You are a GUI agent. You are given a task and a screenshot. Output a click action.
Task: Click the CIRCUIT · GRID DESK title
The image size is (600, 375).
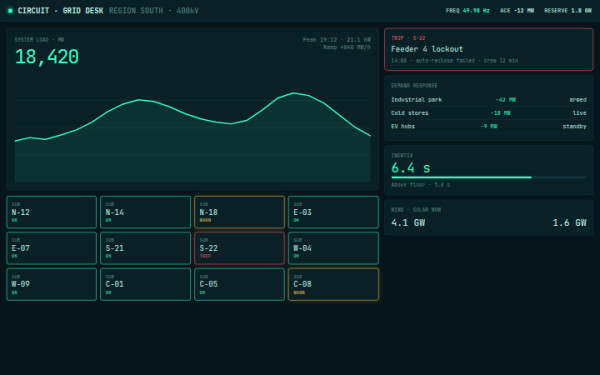click(x=60, y=11)
